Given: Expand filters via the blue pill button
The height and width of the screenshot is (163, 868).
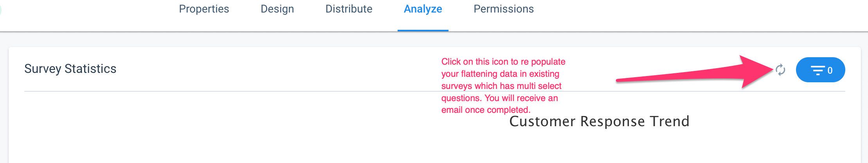Looking at the screenshot, I should coord(820,70).
